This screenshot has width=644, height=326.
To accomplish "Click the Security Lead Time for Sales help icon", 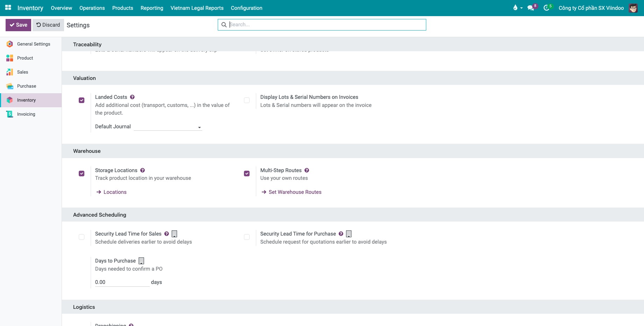I will tap(167, 234).
